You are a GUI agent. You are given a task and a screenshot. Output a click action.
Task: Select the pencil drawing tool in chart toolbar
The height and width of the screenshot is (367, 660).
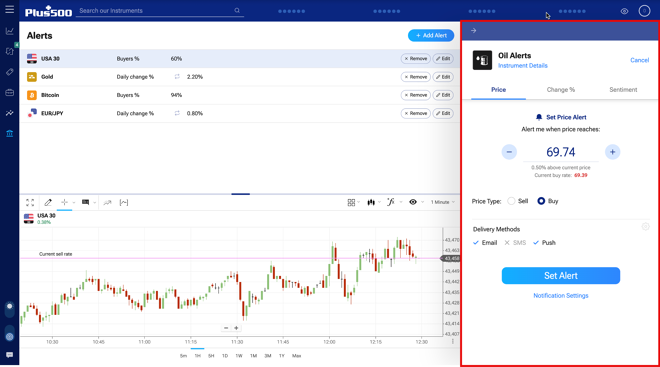[x=48, y=202]
